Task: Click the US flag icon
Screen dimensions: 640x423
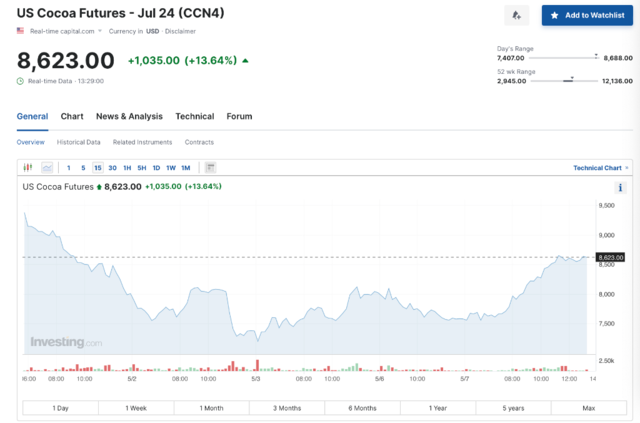Action: click(x=20, y=31)
